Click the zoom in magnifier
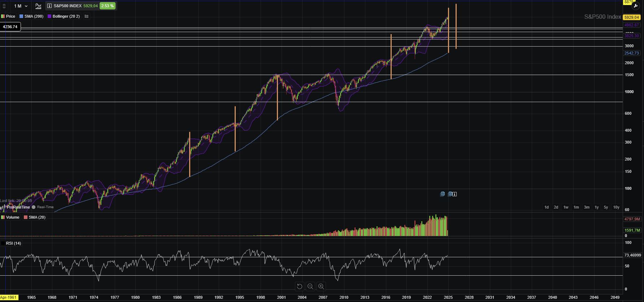Viewport: 644px width, 302px height. point(321,286)
